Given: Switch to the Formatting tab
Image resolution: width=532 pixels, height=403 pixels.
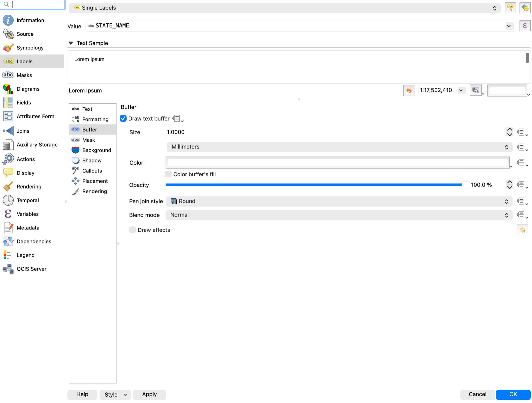Looking at the screenshot, I should tap(93, 119).
